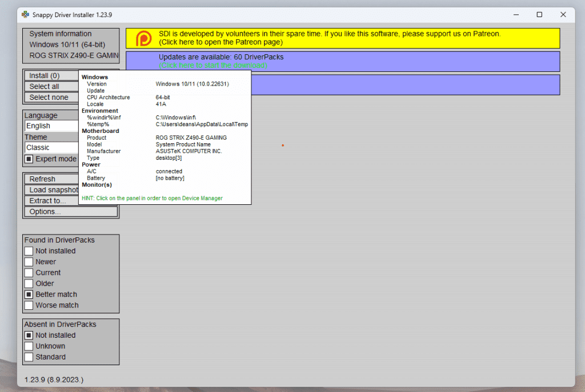
Task: Open the Language dropdown showing English
Action: (x=51, y=126)
